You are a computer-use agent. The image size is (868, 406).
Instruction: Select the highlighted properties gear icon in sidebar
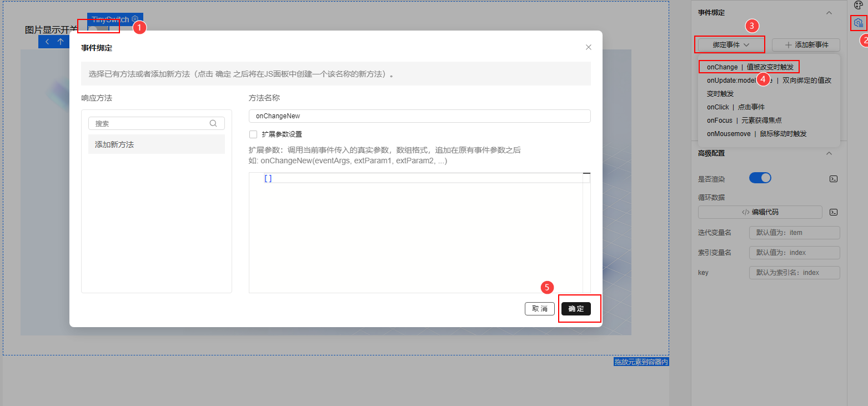tap(859, 23)
